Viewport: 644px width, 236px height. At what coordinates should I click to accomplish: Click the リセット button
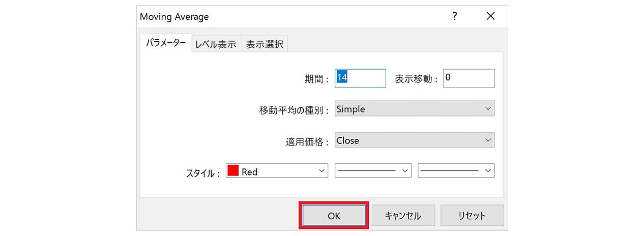pyautogui.click(x=472, y=216)
